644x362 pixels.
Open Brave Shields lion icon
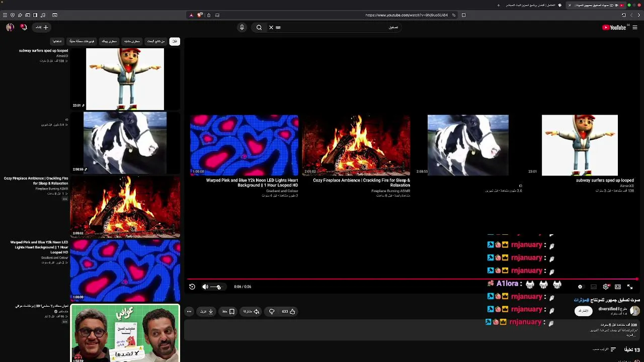click(x=200, y=15)
